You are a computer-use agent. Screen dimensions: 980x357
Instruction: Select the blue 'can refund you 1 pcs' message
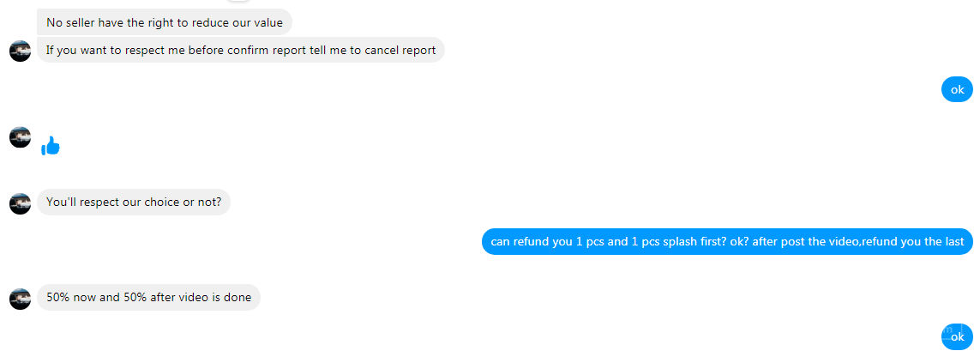727,241
